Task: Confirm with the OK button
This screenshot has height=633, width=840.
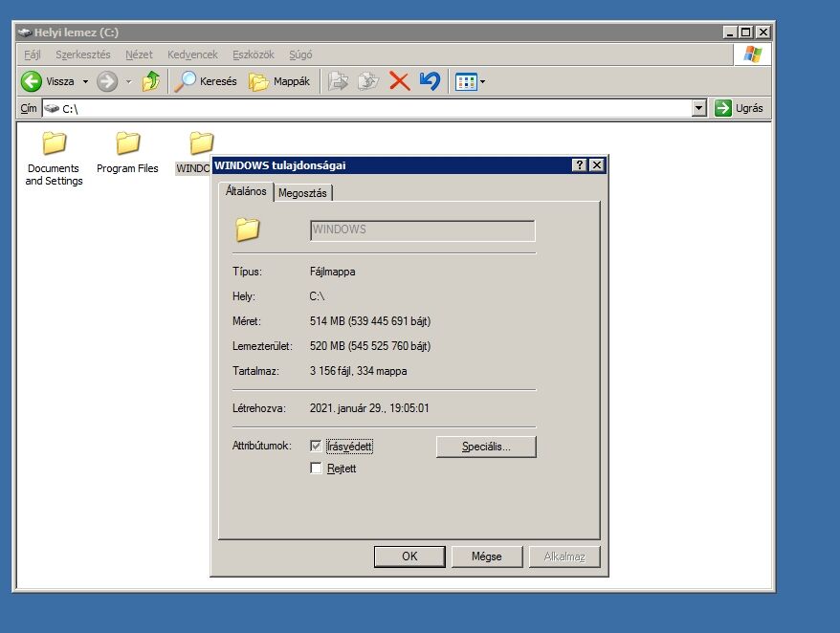Action: point(409,557)
